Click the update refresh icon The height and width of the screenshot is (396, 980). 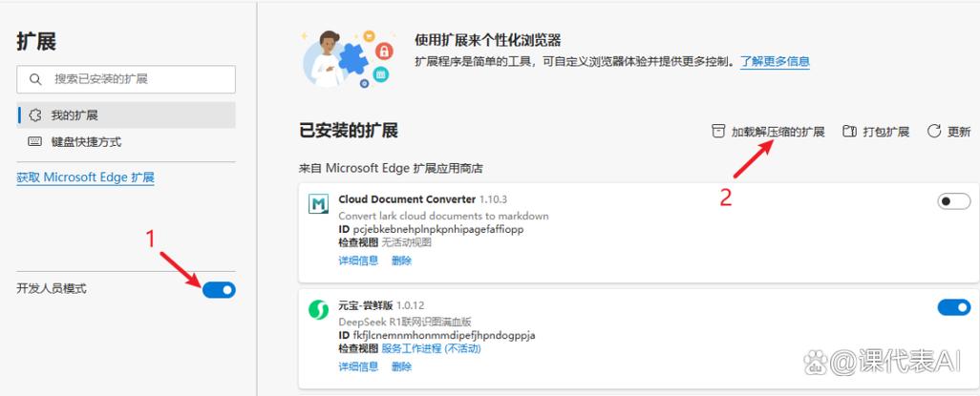pyautogui.click(x=934, y=131)
